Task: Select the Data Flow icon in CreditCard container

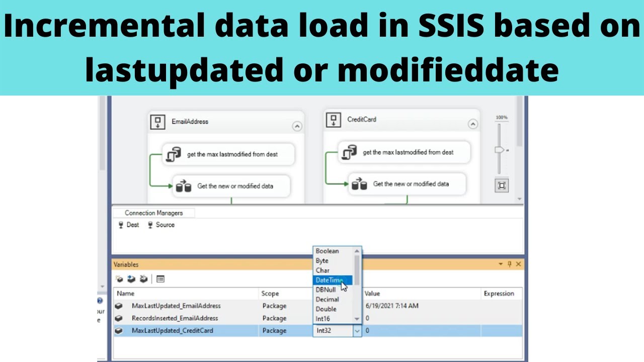Action: (359, 185)
